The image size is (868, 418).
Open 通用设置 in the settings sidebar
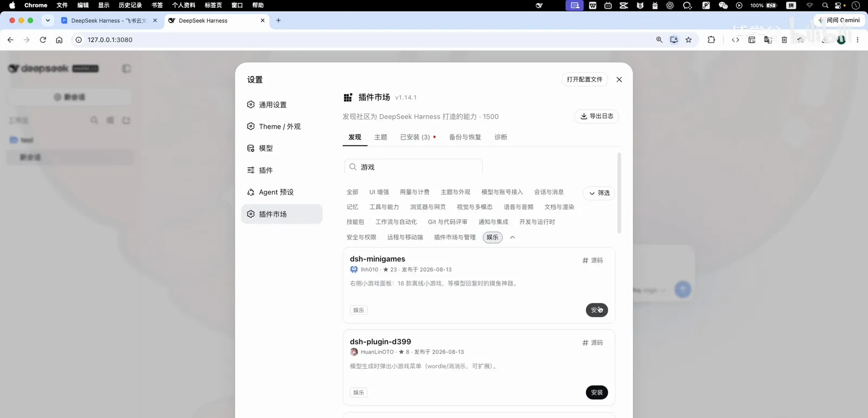click(x=282, y=105)
